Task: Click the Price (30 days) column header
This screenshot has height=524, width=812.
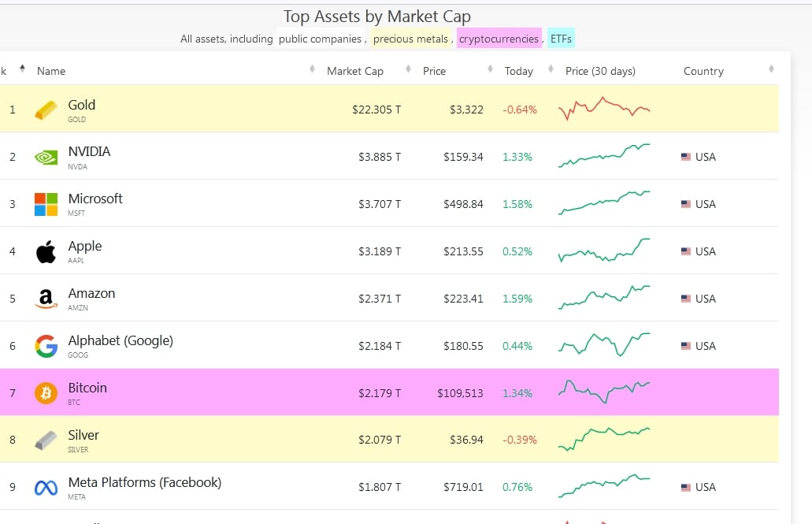Action: coord(600,71)
